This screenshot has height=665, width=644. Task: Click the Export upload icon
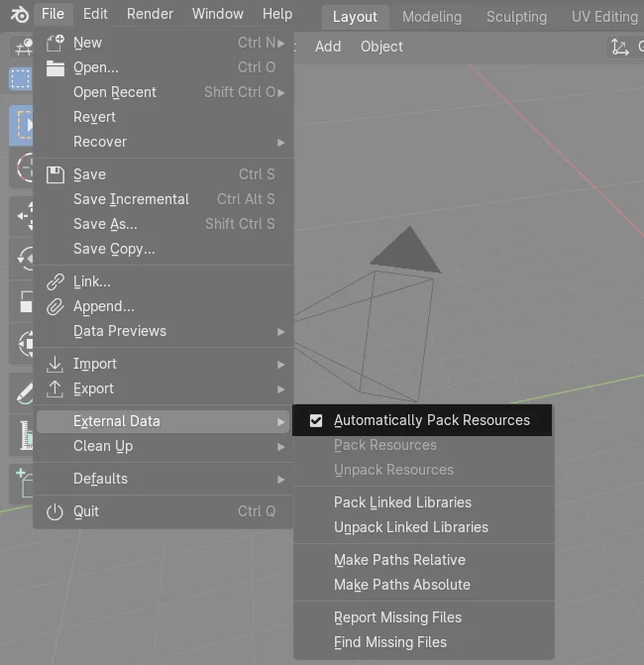pos(55,388)
